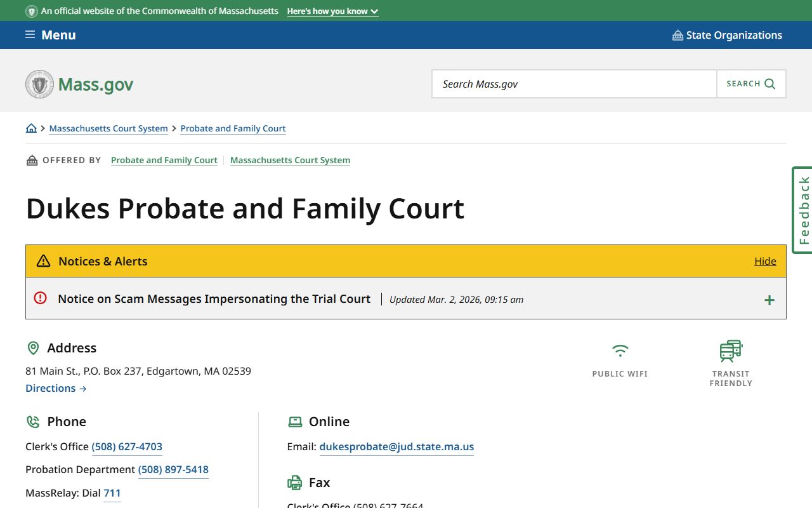Email dukesprobate@jud.state.ma.us link

coord(396,446)
